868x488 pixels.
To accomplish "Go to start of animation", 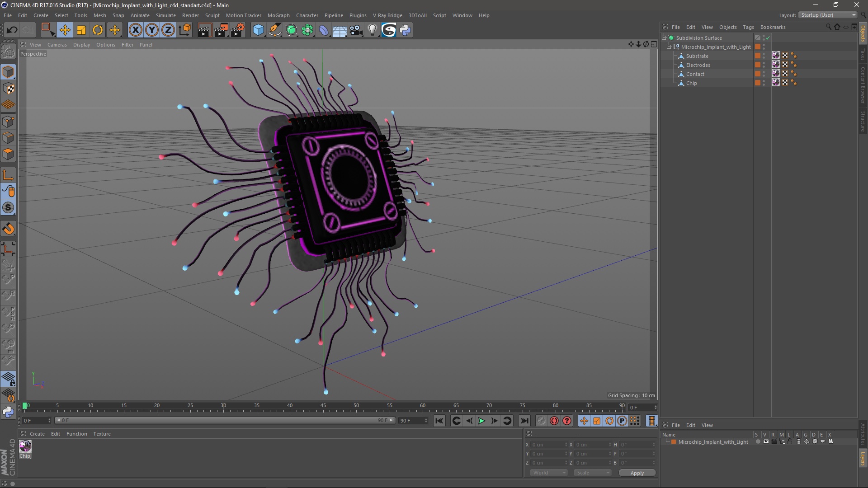I will [439, 421].
